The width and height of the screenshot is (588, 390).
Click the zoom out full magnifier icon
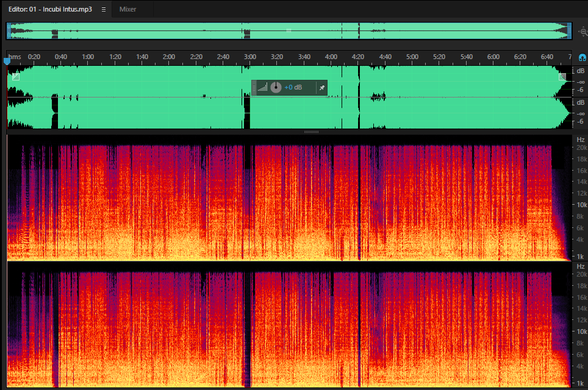point(583,32)
